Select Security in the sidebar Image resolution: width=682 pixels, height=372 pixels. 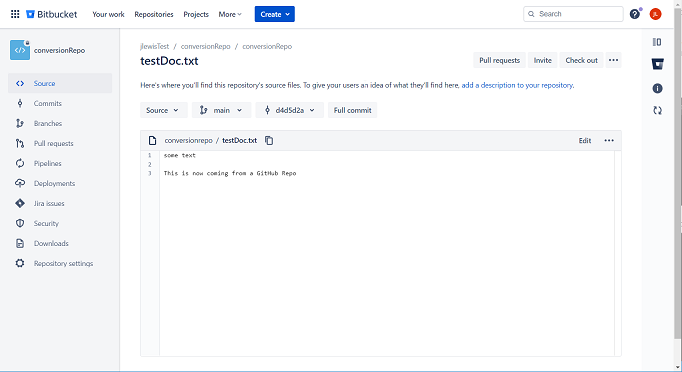coord(60,223)
